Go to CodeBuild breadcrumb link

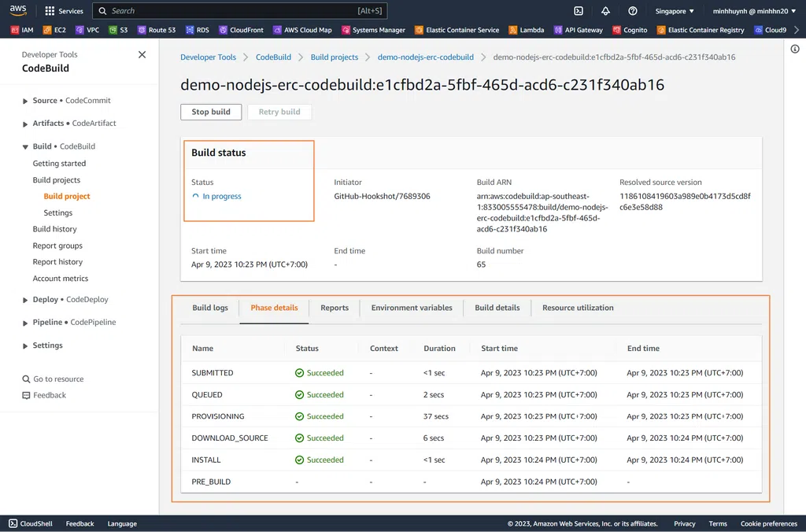click(x=273, y=57)
